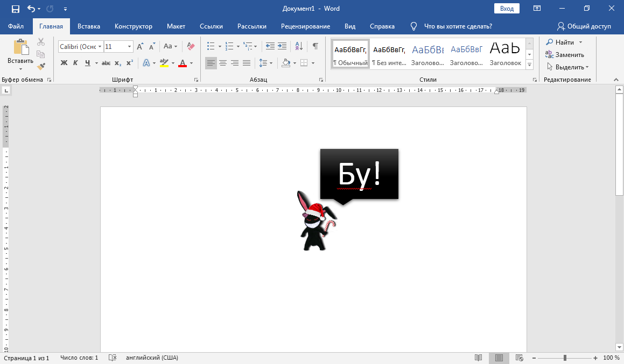Click the red font color button
This screenshot has width=624, height=364.
point(183,63)
